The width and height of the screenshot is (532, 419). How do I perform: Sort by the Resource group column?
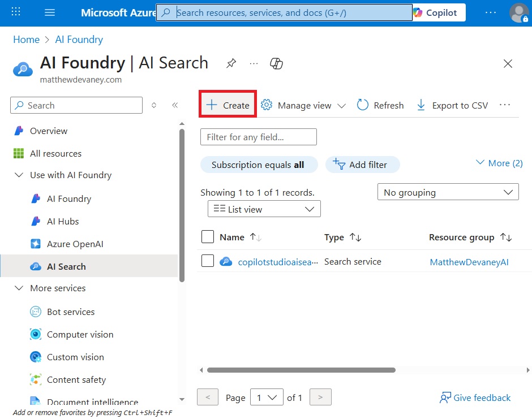pyautogui.click(x=470, y=237)
